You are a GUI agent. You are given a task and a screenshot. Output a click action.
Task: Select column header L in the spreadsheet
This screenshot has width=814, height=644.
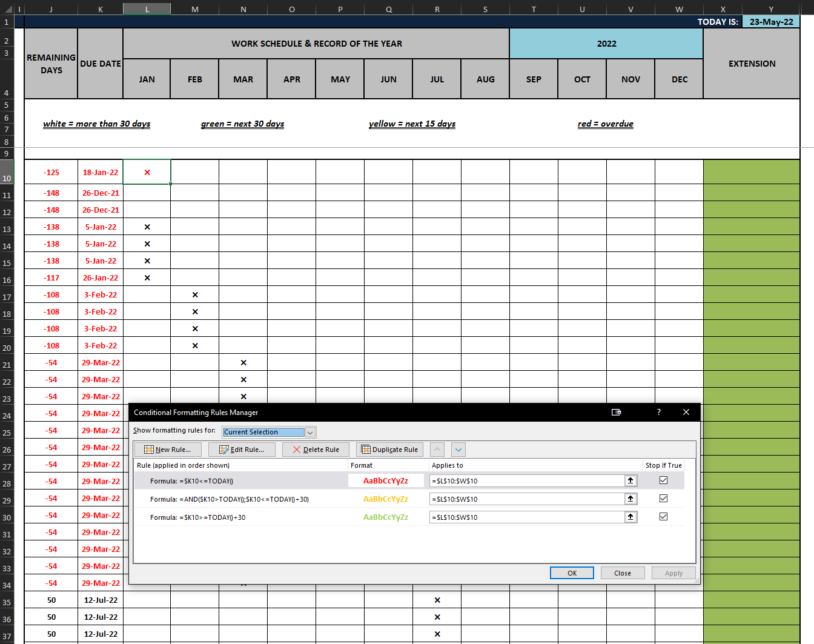147,9
